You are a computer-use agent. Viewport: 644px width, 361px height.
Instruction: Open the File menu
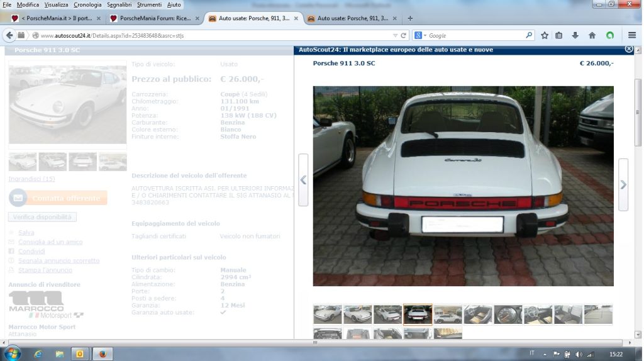[7, 4]
